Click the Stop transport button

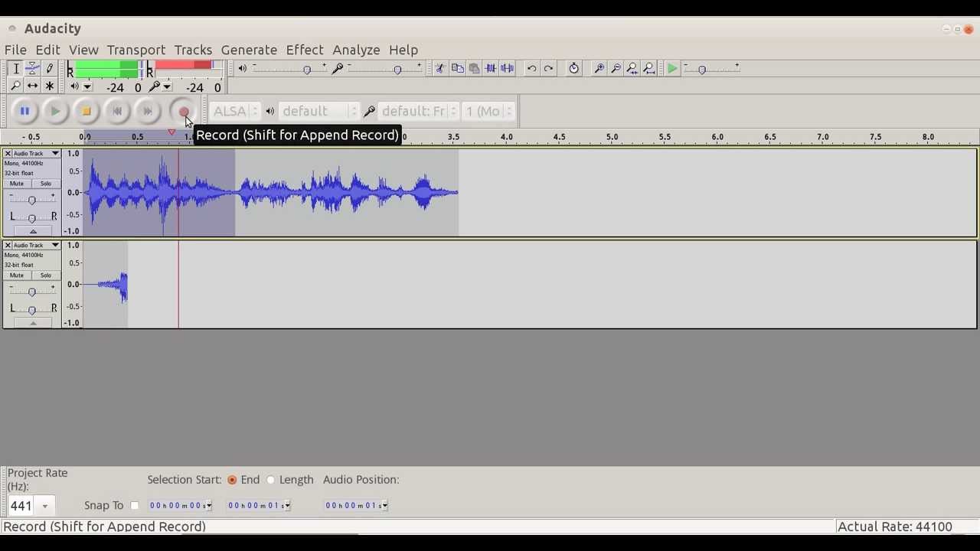point(86,112)
